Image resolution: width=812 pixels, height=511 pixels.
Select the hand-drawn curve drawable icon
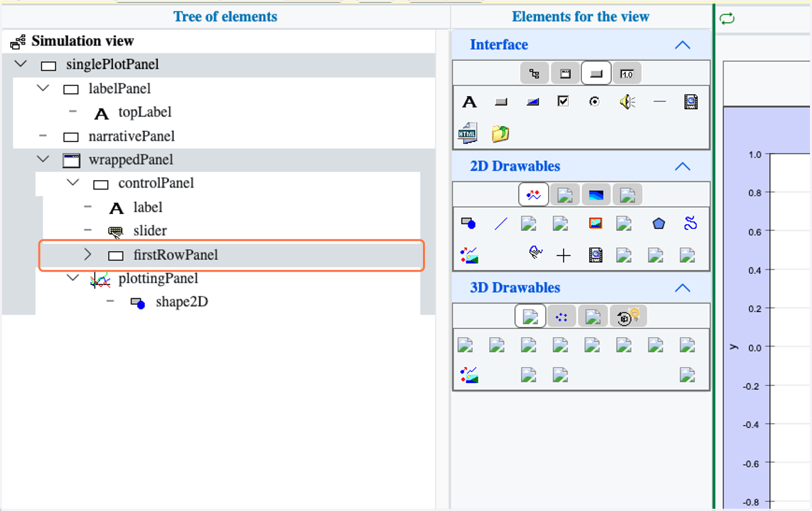tap(535, 253)
